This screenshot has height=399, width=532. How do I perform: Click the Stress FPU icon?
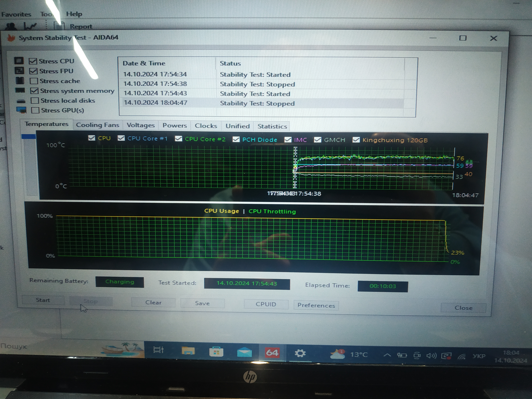tap(19, 70)
